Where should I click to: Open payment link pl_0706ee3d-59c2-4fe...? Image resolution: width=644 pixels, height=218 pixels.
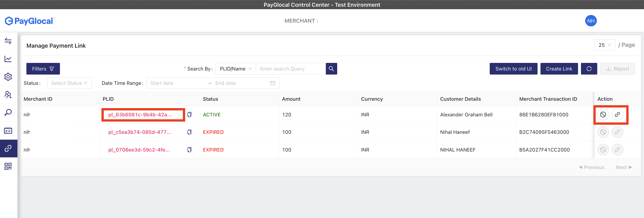tap(139, 150)
